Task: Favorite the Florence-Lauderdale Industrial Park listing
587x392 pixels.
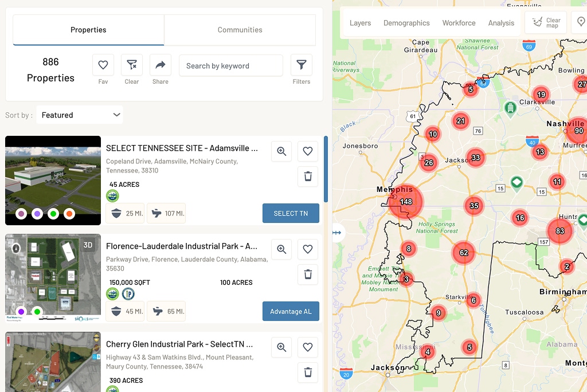Action: click(x=308, y=249)
